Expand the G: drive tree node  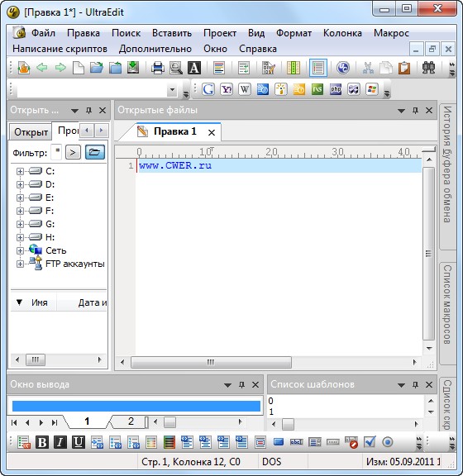[20, 224]
